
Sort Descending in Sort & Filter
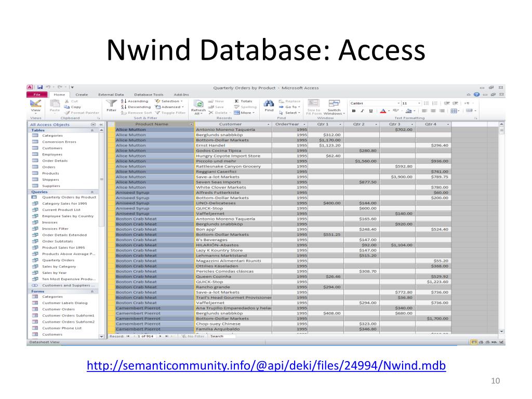click(136, 107)
